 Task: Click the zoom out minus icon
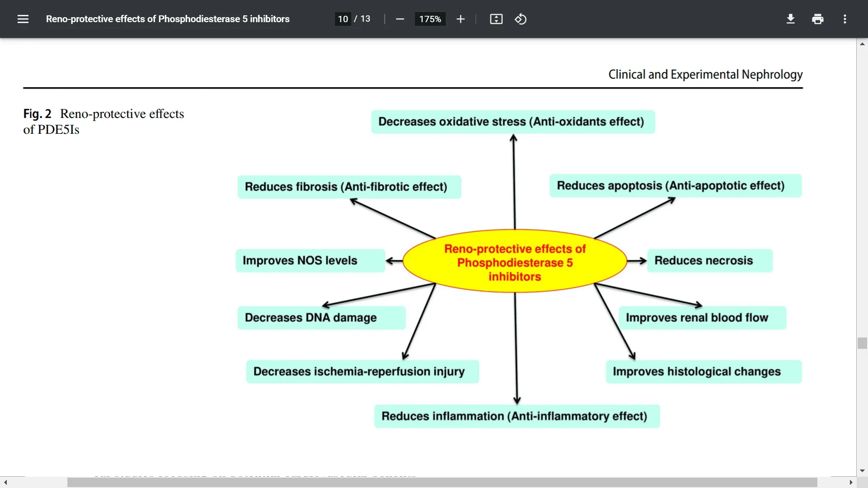tap(400, 19)
